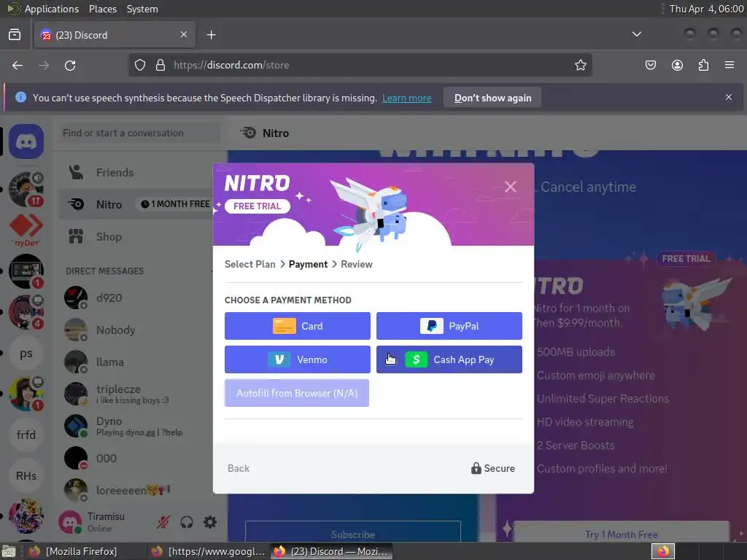Close the (23) Discord tab
The width and height of the screenshot is (747, 560).
(184, 35)
